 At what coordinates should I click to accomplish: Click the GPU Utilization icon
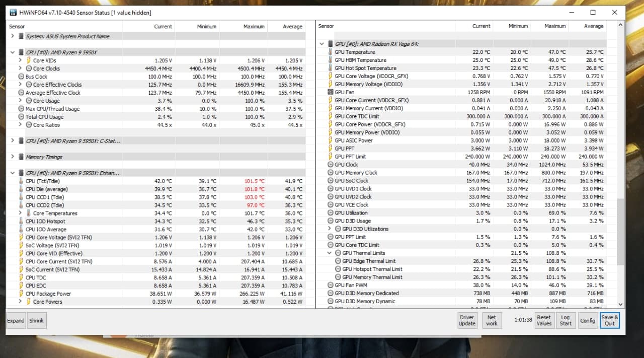click(330, 213)
